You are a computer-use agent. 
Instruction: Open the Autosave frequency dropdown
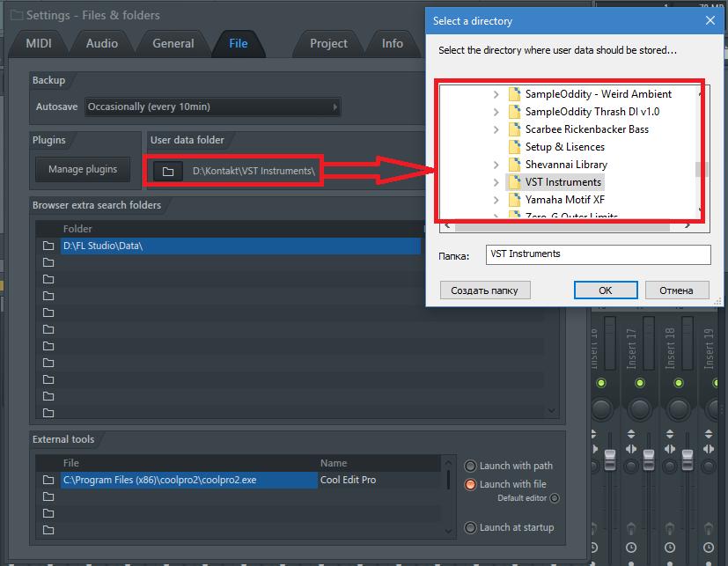point(213,107)
